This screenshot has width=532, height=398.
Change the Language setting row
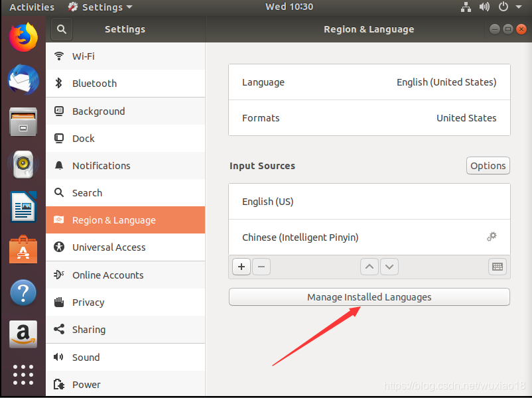369,82
